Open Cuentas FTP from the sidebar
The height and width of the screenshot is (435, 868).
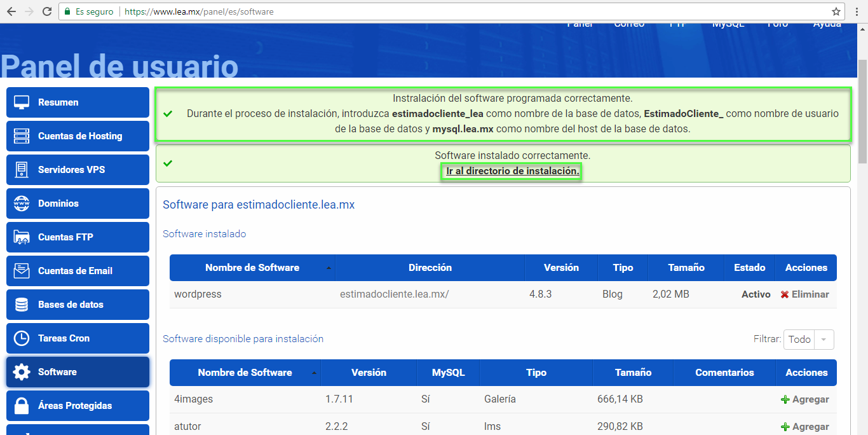pos(78,237)
